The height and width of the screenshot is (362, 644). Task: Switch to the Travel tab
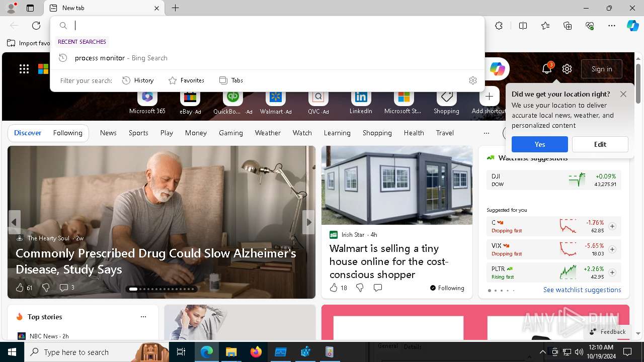[x=445, y=133]
